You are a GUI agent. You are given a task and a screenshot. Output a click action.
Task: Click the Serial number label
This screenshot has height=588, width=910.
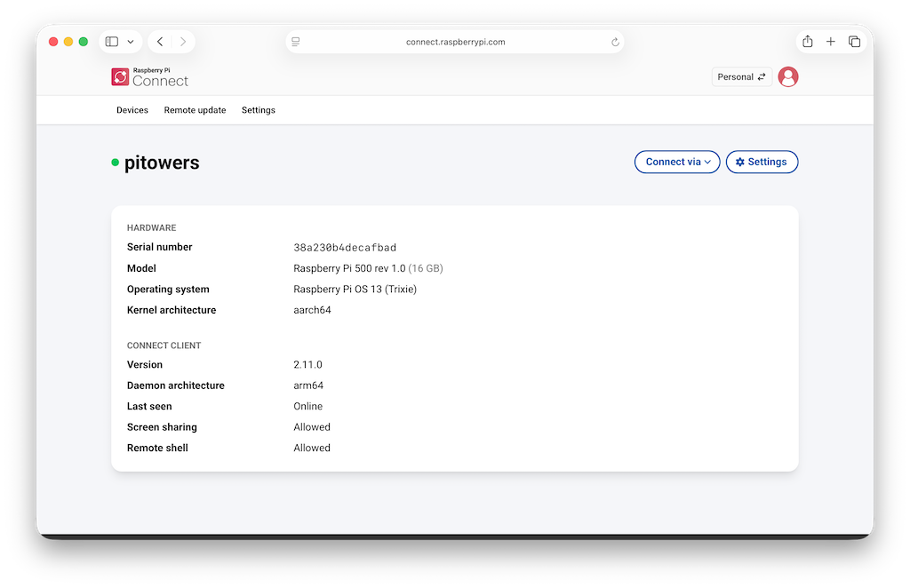[160, 247]
